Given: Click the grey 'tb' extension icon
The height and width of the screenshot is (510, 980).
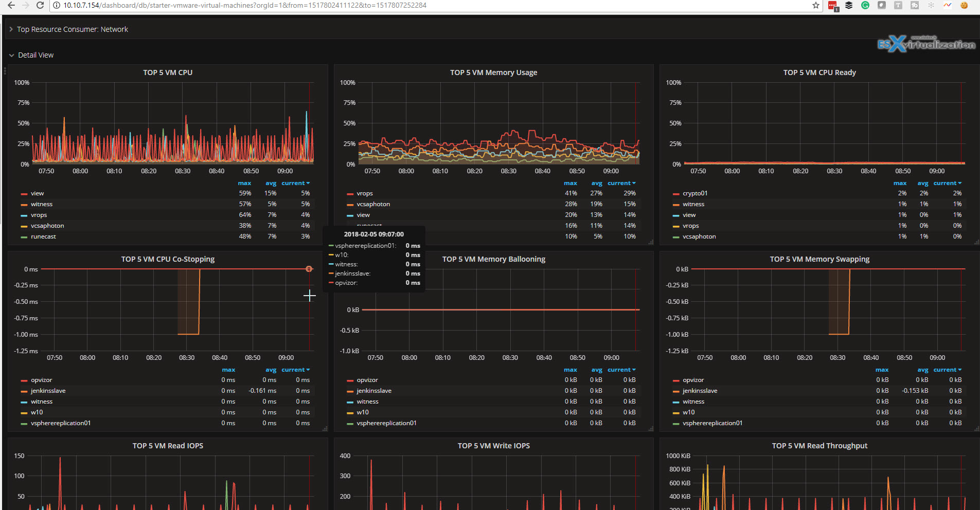Looking at the screenshot, I should coord(915,5).
